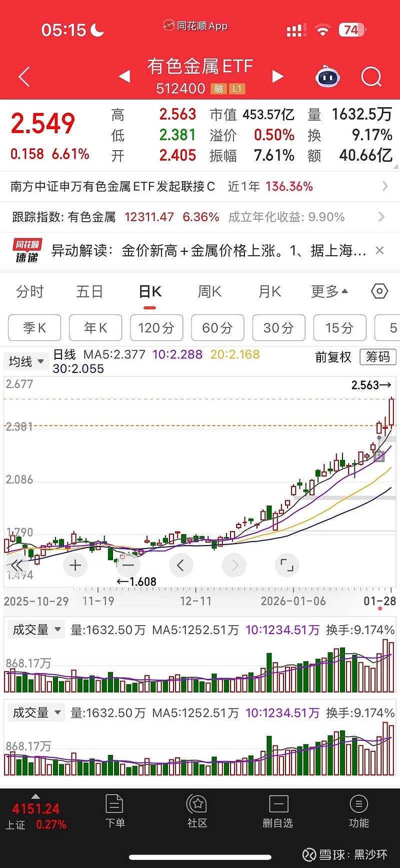
Task: Select the 周K chart tab
Action: pos(209,291)
